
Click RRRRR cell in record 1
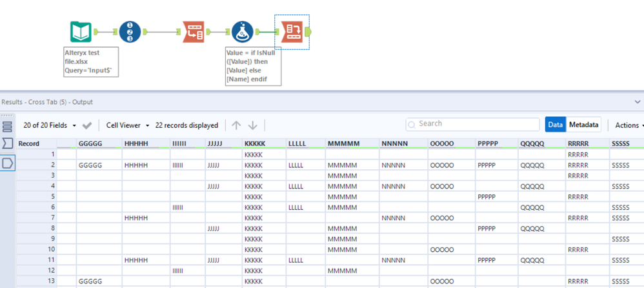click(587, 154)
